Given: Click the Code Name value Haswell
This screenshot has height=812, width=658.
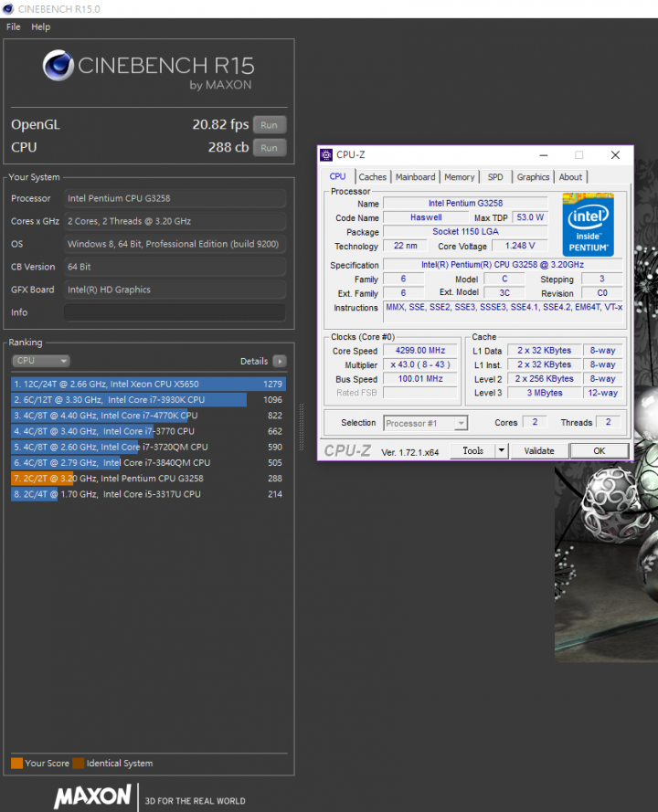Looking at the screenshot, I should point(426,217).
